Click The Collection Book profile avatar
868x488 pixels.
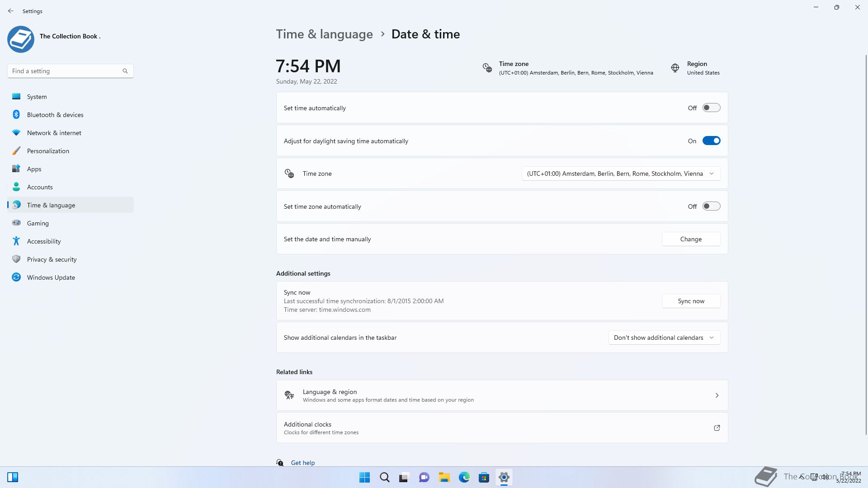(21, 39)
